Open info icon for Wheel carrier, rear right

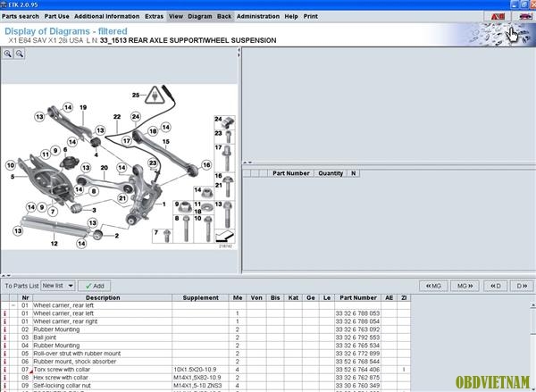[4, 321]
